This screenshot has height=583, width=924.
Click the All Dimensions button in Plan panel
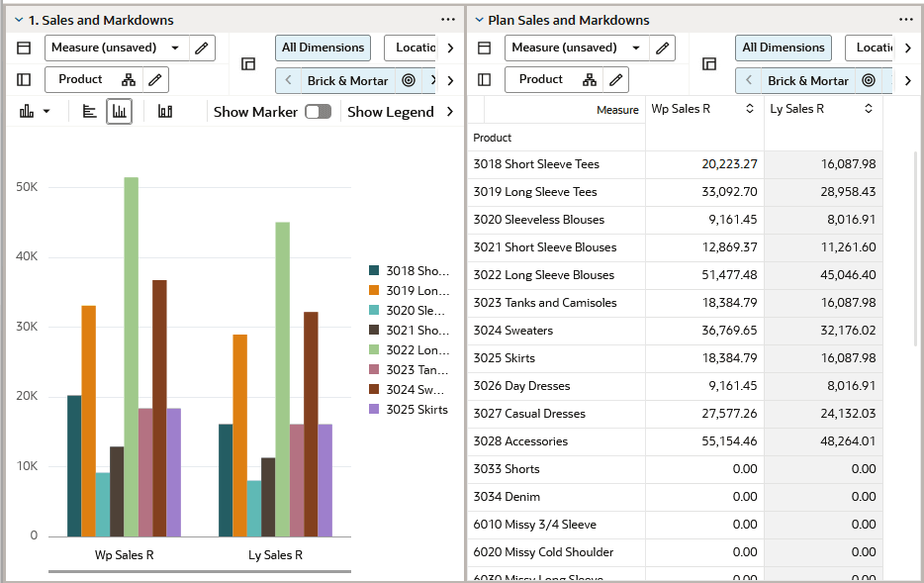783,48
